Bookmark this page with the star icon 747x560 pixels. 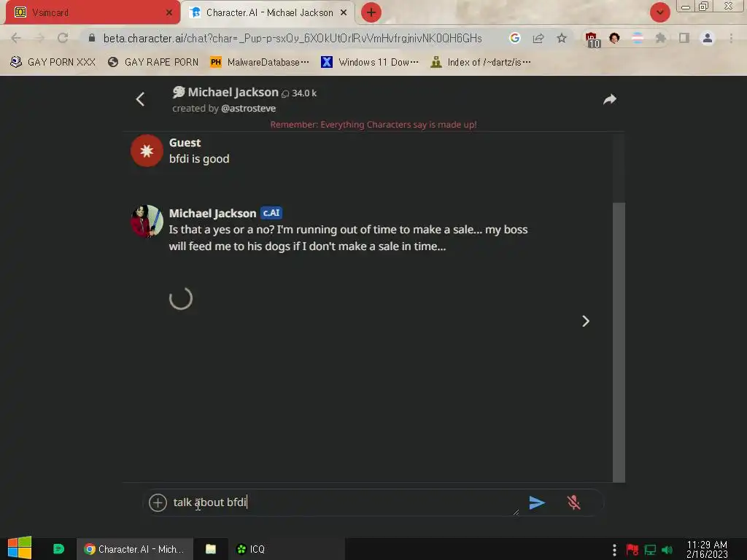point(562,38)
